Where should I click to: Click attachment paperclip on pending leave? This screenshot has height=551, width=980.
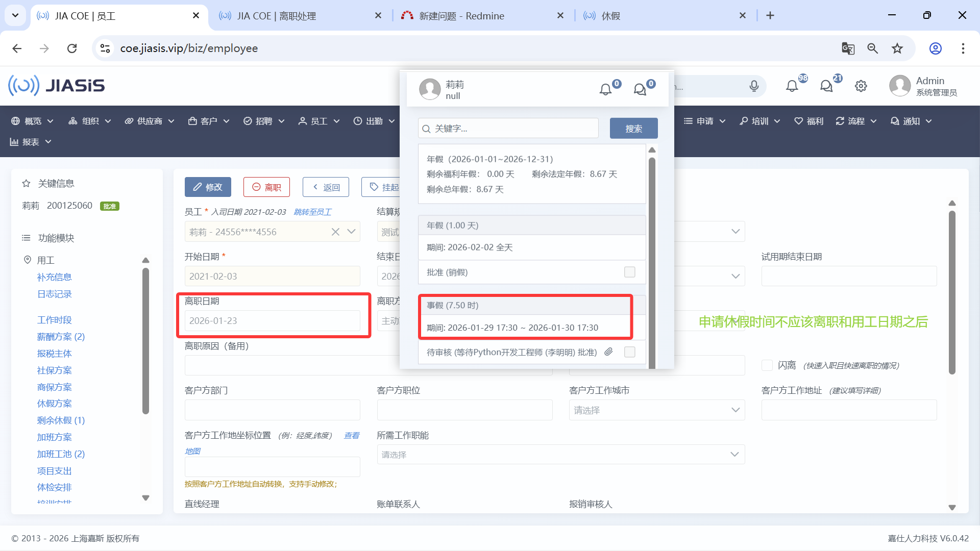[608, 352]
